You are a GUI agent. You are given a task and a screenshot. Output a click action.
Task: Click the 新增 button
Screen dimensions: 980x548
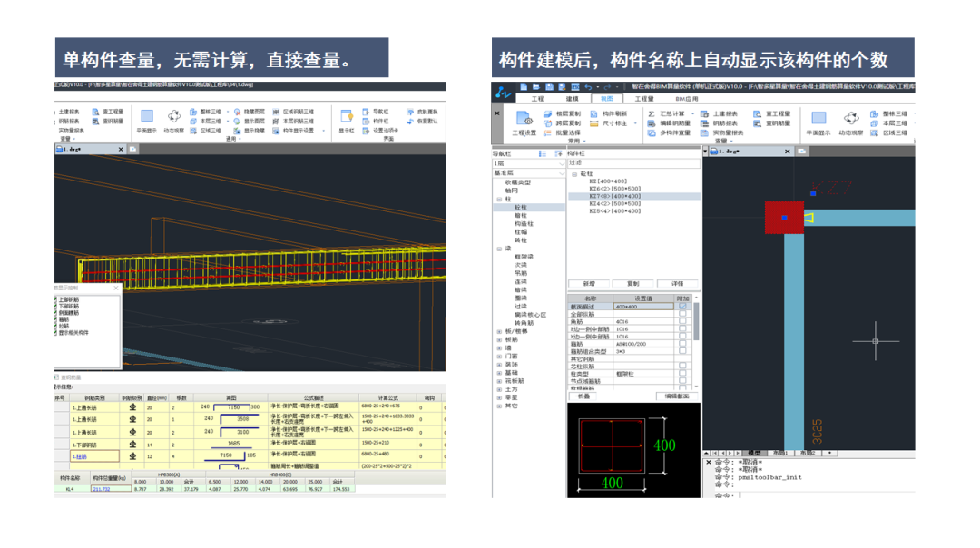point(590,283)
